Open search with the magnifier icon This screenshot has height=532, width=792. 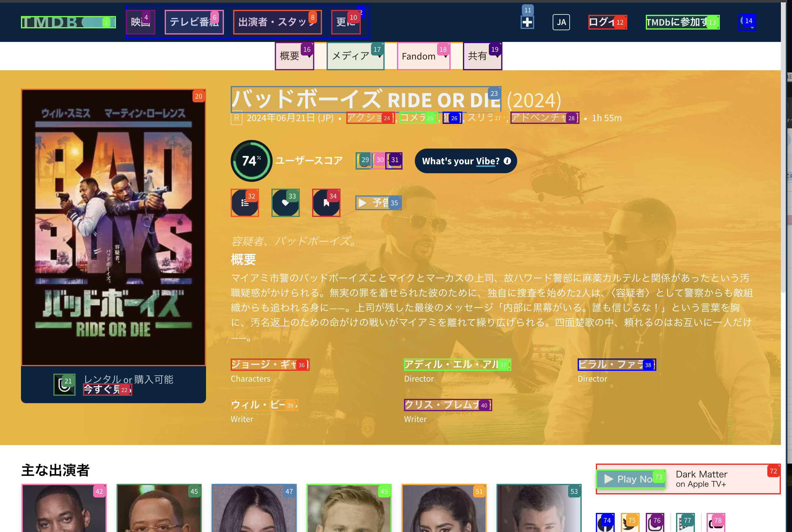(x=747, y=23)
